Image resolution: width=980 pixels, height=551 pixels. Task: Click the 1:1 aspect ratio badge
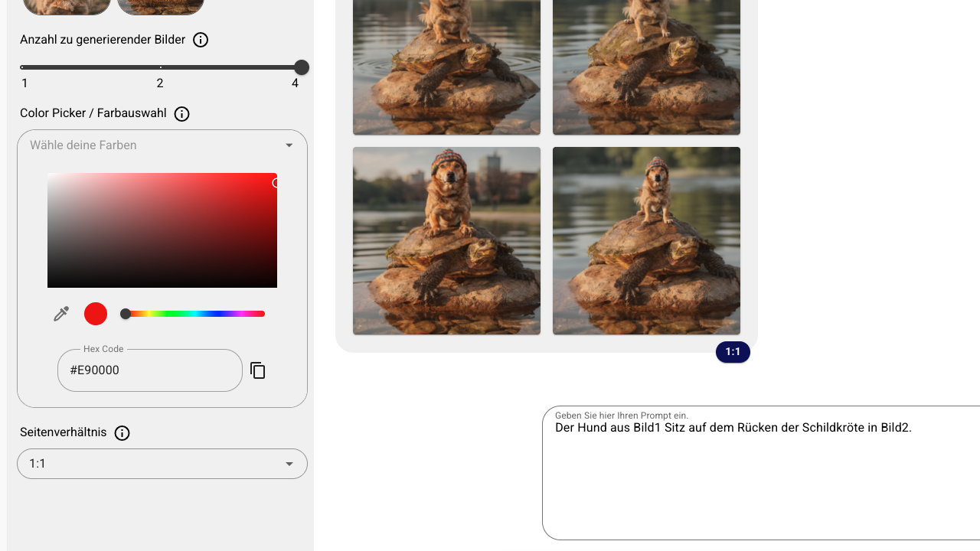[733, 352]
